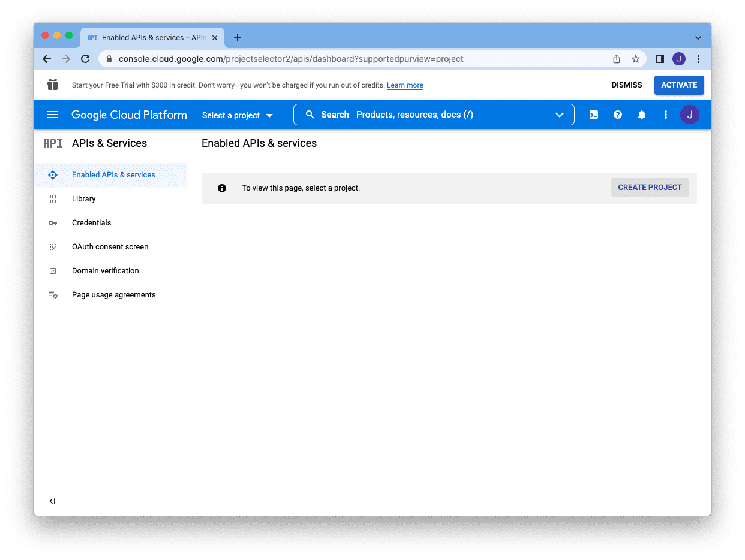Go to Credentials in the sidebar
745x560 pixels.
(110, 223)
